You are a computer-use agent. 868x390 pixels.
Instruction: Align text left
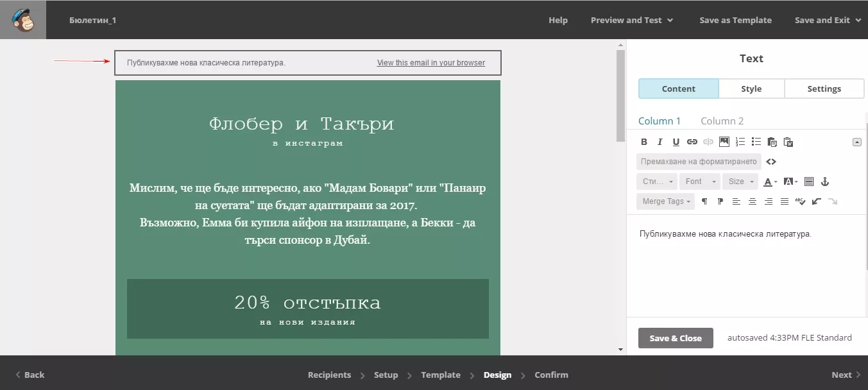click(x=736, y=201)
